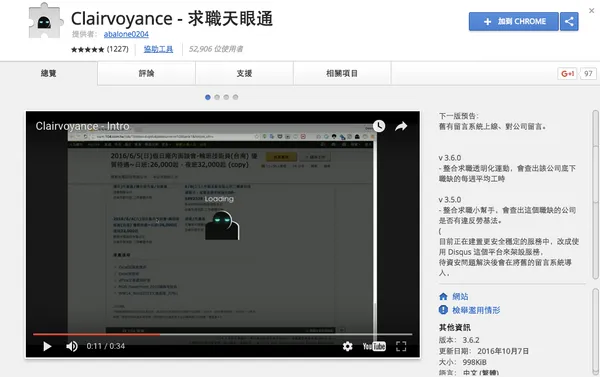Click the G+1 button

567,73
